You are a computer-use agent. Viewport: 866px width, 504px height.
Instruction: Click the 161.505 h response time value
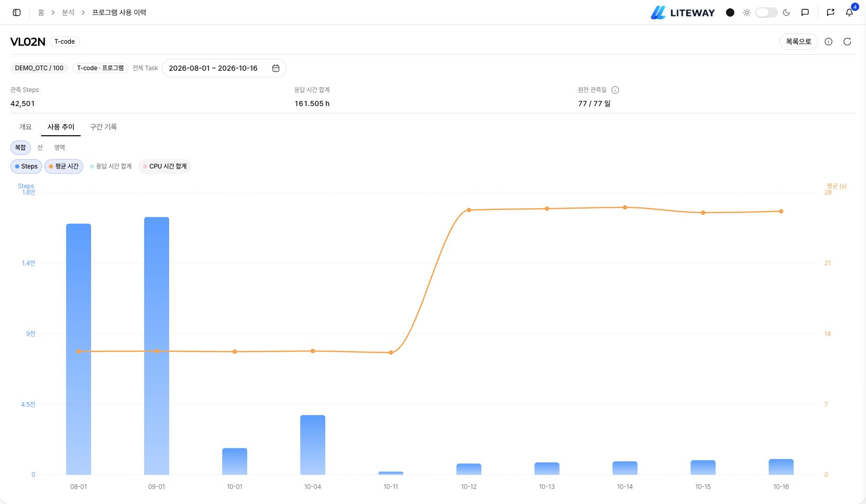coord(312,104)
